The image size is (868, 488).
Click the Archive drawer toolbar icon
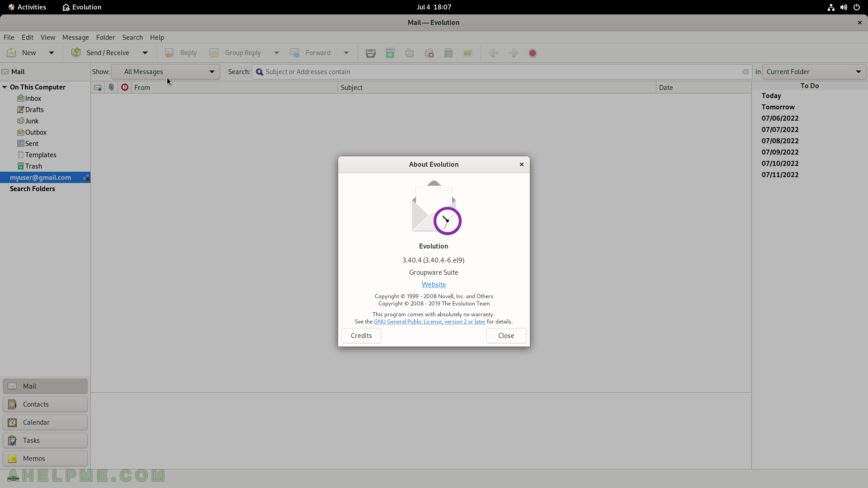[448, 53]
